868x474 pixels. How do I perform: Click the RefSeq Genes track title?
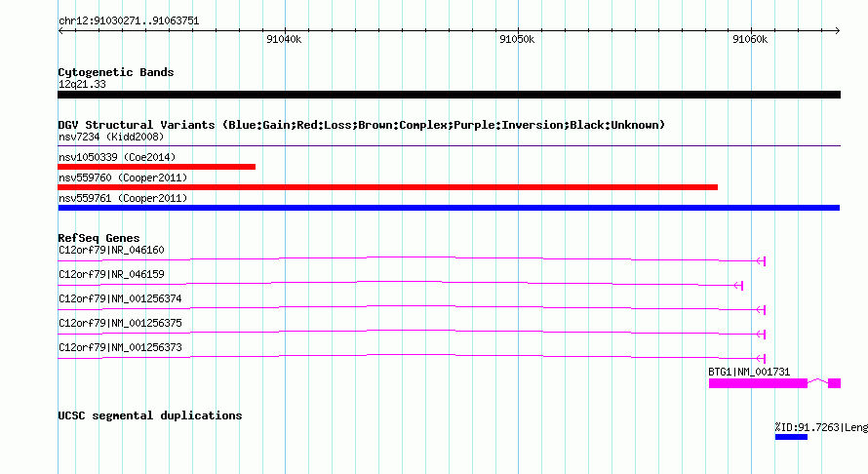pos(99,238)
